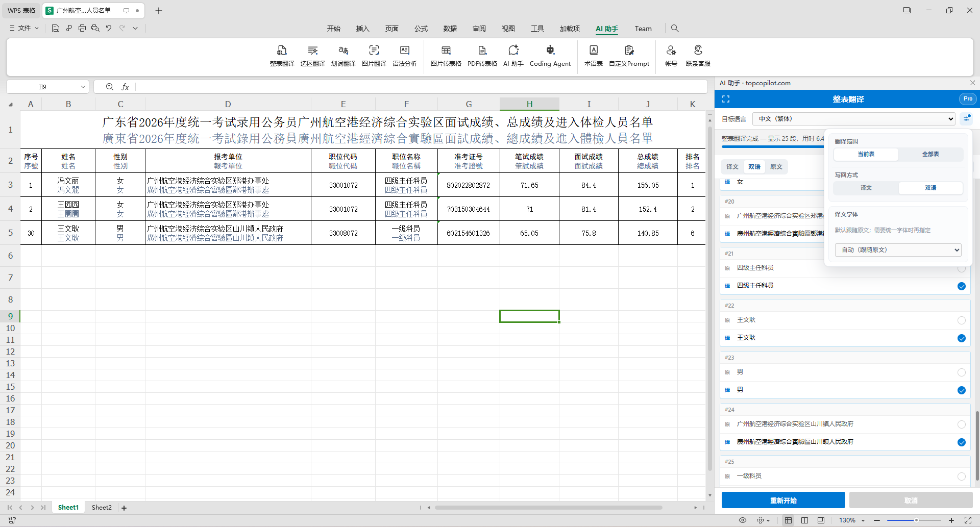Viewport: 980px width, 527px height.
Task: Expand the Name Box dropdown arrow
Action: 83,87
